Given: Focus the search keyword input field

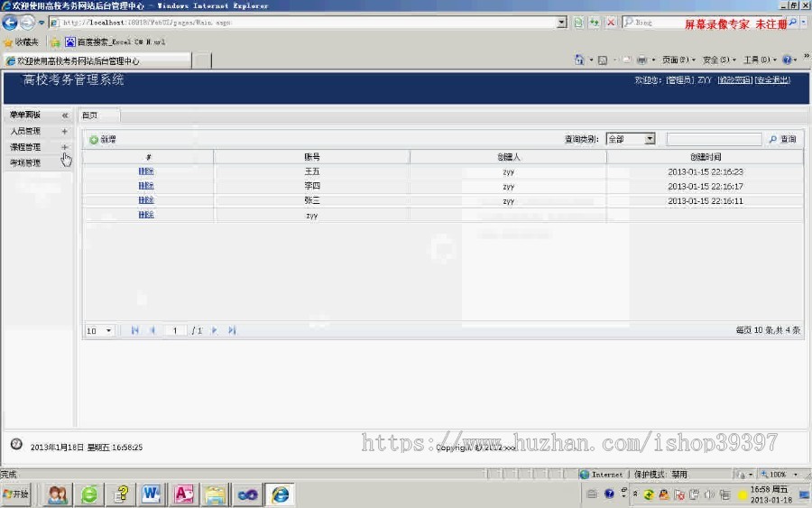Looking at the screenshot, I should [x=714, y=139].
